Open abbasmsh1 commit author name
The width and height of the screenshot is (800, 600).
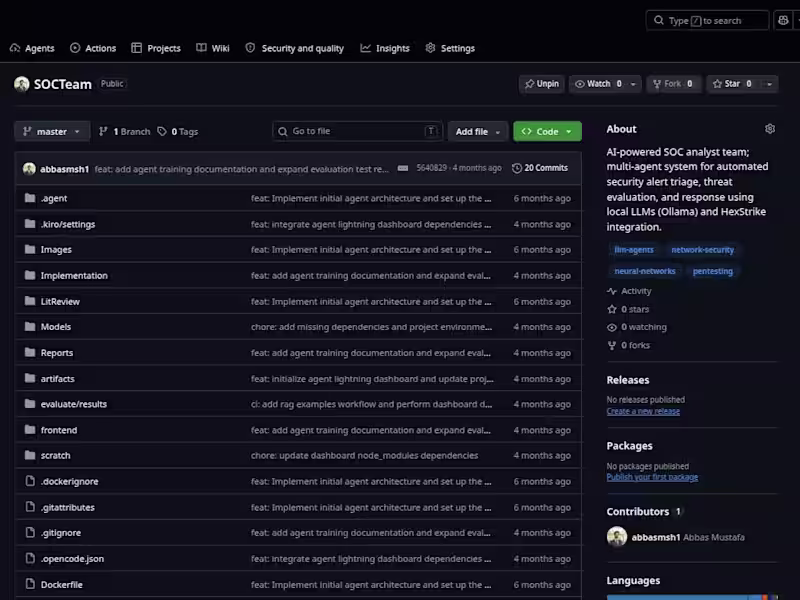(64, 169)
